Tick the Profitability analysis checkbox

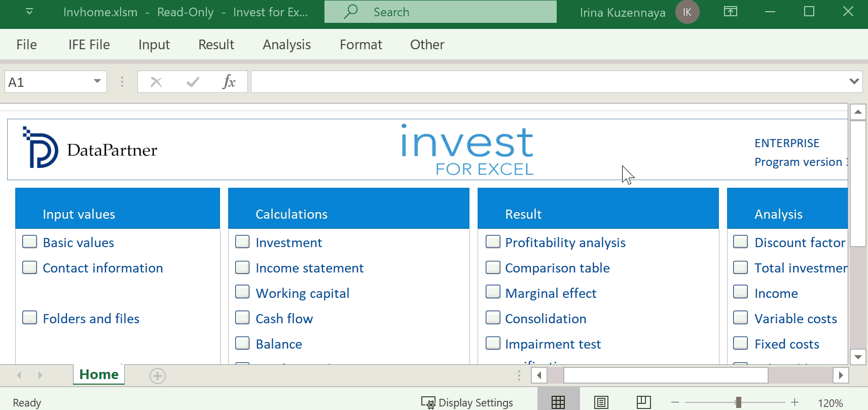(493, 242)
